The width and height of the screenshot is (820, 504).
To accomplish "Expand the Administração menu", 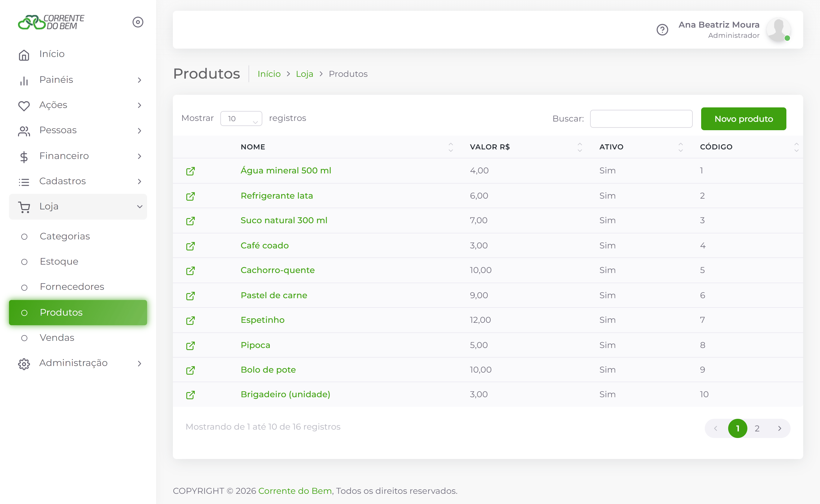I will click(x=78, y=363).
